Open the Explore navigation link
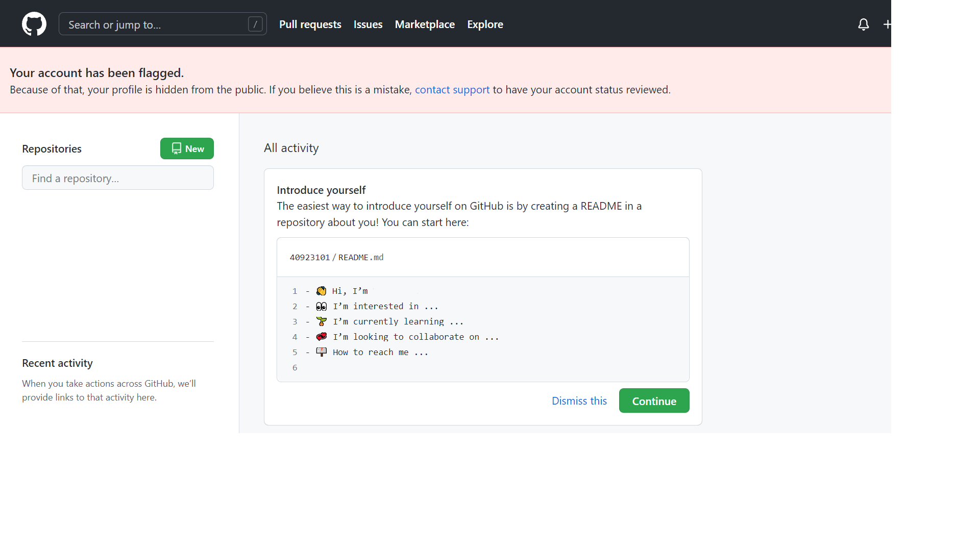 [x=485, y=24]
